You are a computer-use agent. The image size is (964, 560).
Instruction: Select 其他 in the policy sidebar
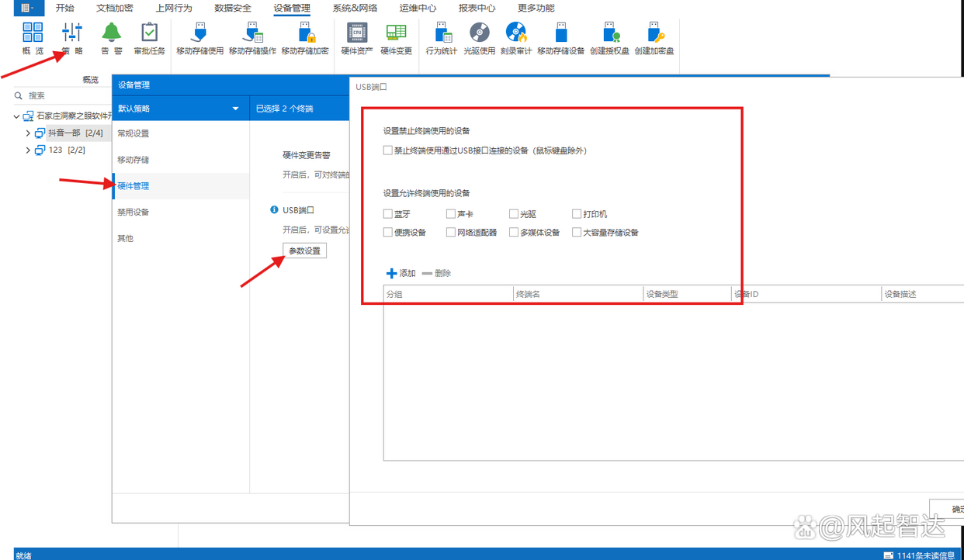(181, 238)
